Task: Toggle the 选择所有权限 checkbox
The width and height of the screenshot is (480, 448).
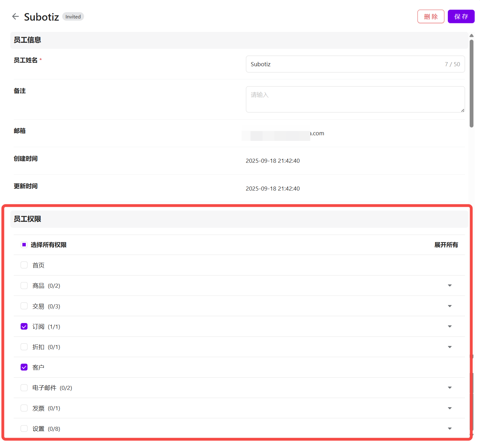Action: pos(24,245)
